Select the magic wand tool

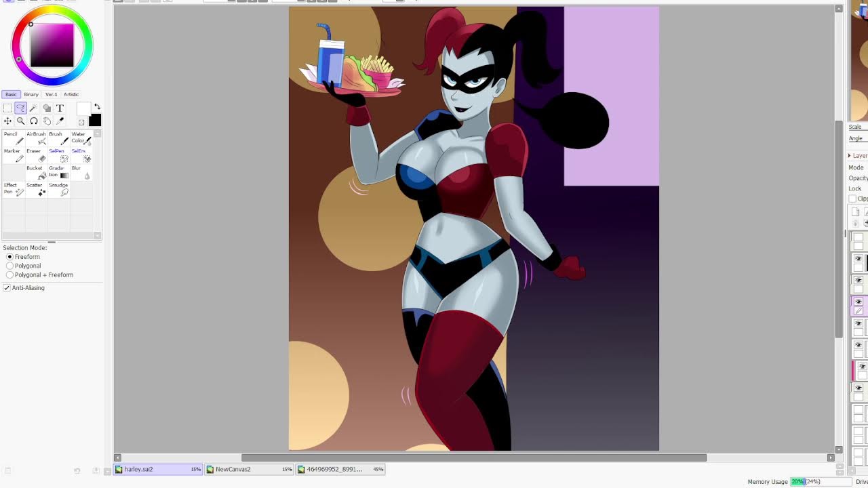[x=33, y=108]
